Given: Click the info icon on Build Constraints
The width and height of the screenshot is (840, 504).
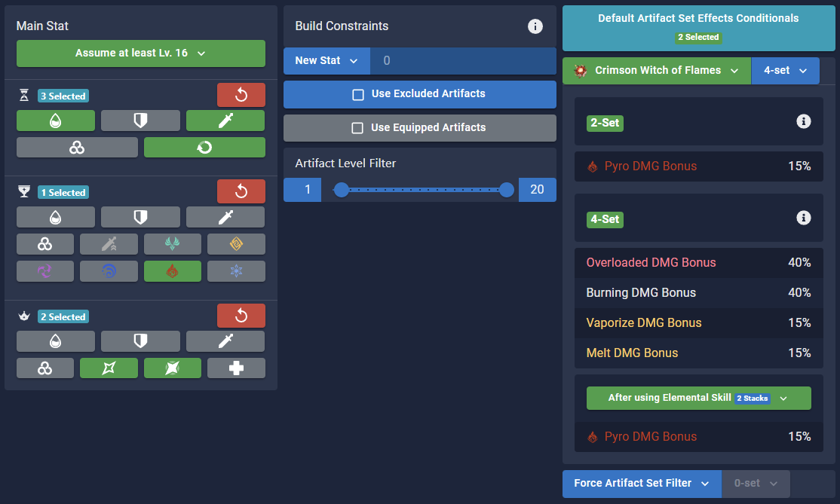Looking at the screenshot, I should coord(535,26).
